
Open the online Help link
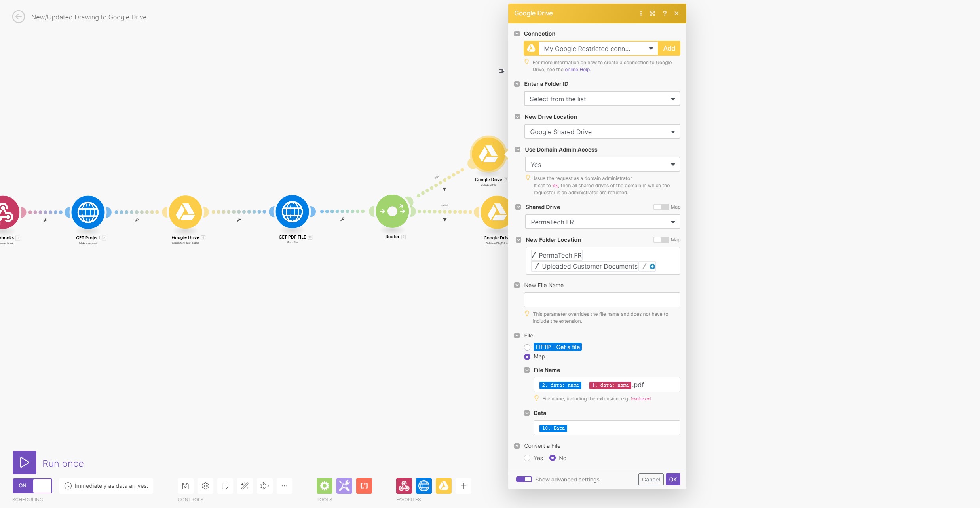pos(577,70)
